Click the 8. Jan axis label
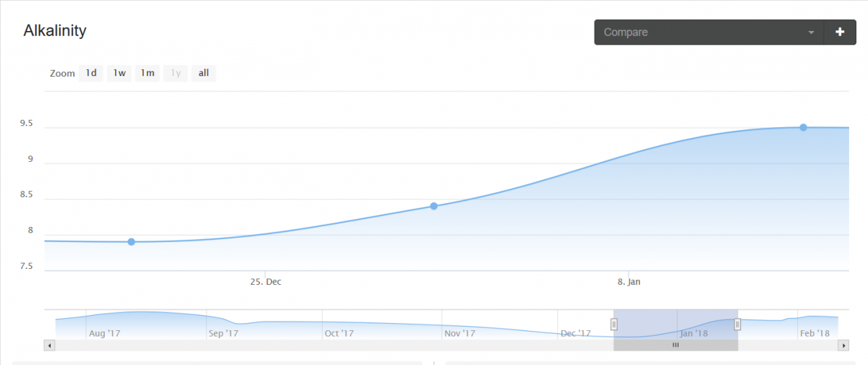This screenshot has height=365, width=868. coord(629,282)
